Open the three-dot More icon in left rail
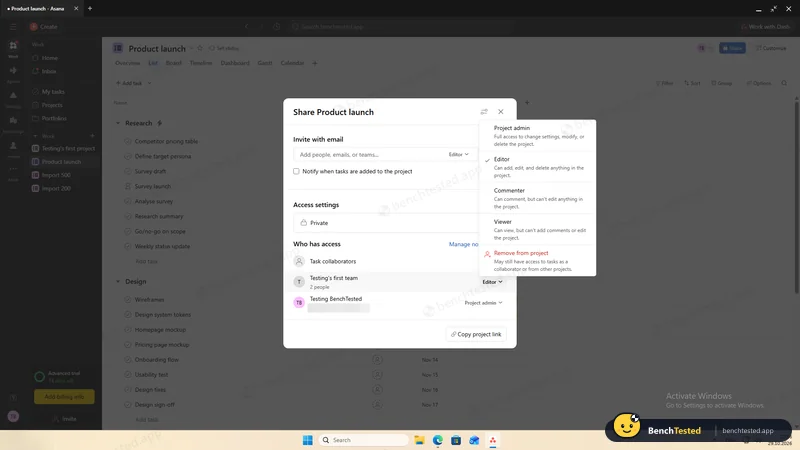The width and height of the screenshot is (800, 450). pyautogui.click(x=13, y=169)
